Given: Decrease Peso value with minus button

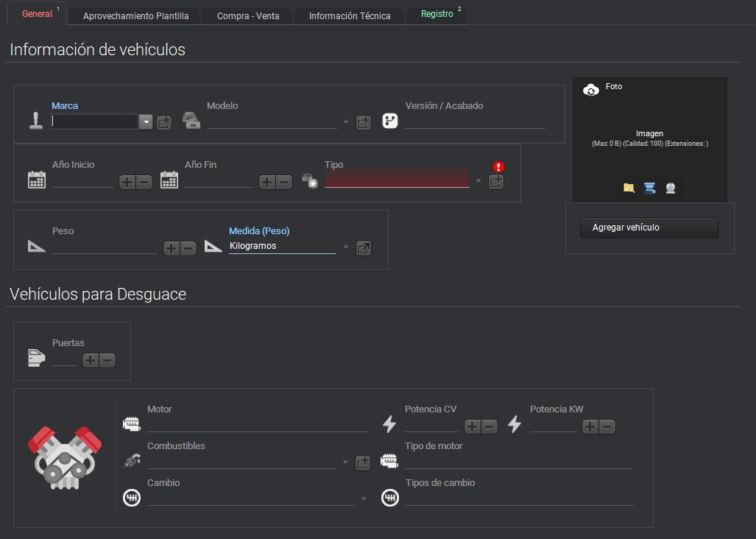Looking at the screenshot, I should (188, 248).
